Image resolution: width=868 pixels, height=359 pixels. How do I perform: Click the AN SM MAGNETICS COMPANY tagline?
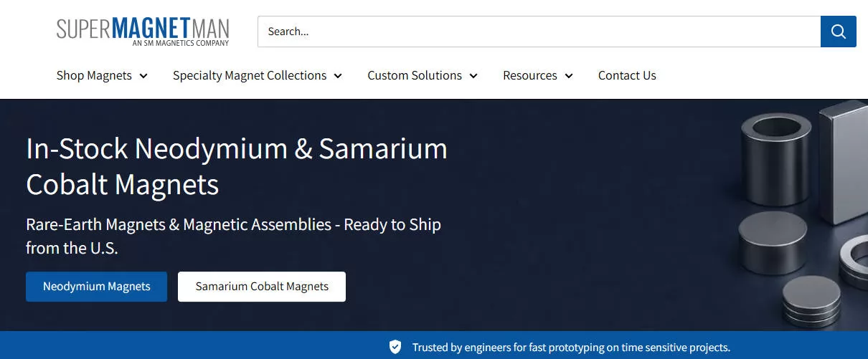pyautogui.click(x=181, y=43)
